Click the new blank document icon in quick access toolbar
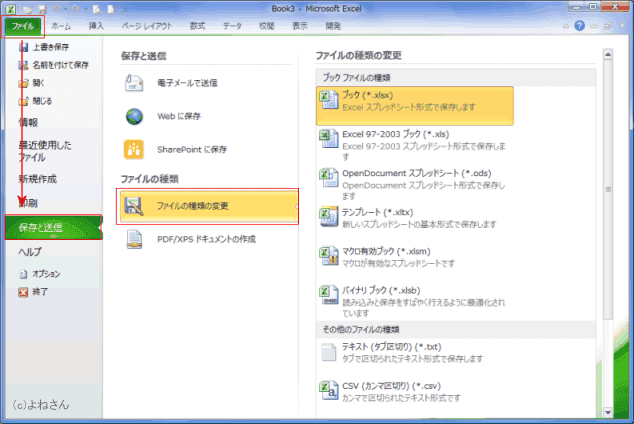The height and width of the screenshot is (424, 634). (x=111, y=9)
